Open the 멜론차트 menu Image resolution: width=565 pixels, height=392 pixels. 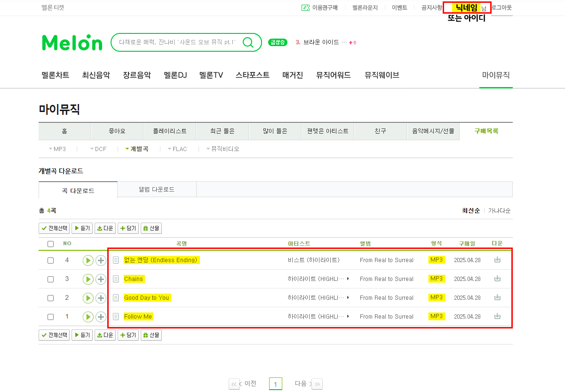(56, 75)
